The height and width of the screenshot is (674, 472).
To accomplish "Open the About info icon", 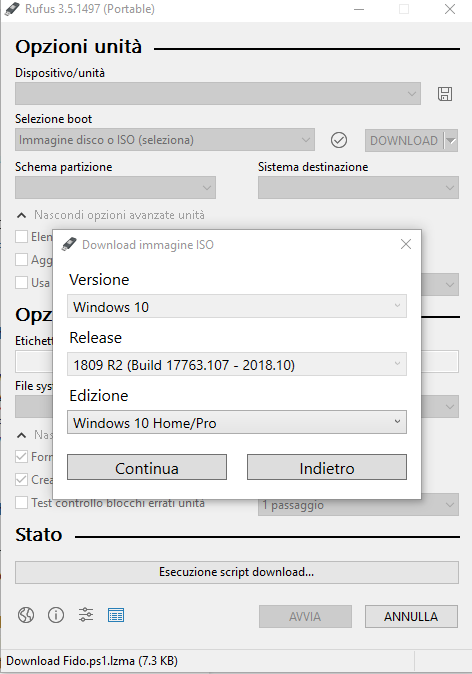I will coord(56,615).
